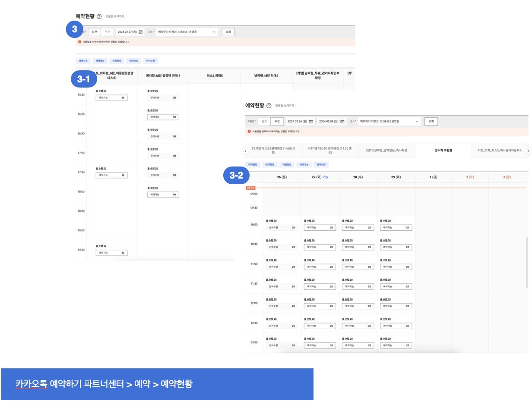Click the help question-mark icon in the weekly view panel

269,106
